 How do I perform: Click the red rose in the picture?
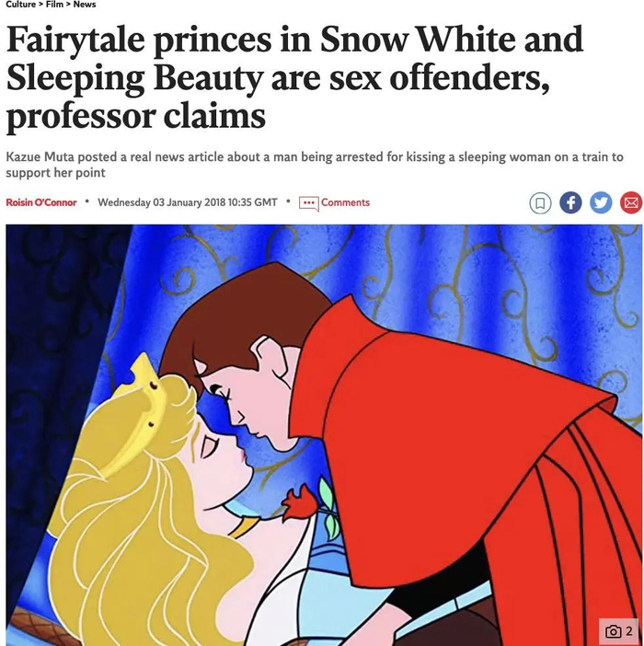tap(300, 503)
